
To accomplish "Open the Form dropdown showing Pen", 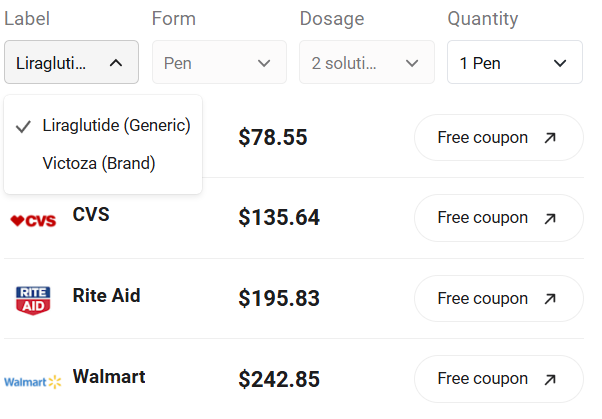I will coord(218,63).
